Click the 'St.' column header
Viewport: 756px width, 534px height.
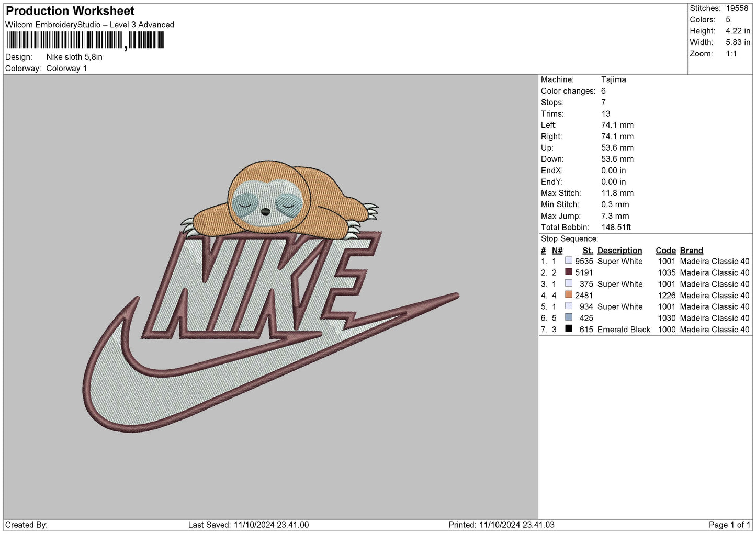[x=588, y=251]
